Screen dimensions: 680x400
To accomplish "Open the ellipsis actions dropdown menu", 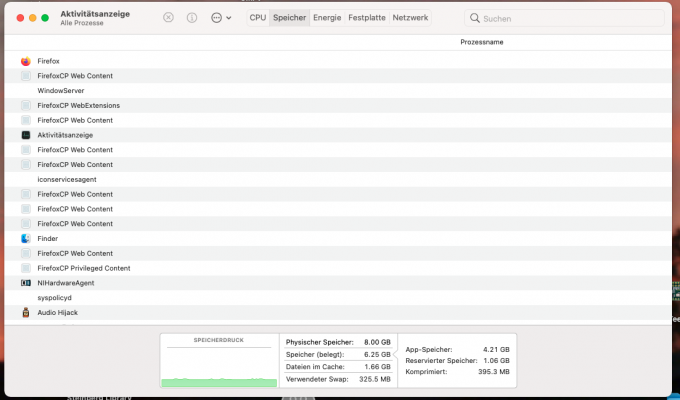I will (216, 18).
